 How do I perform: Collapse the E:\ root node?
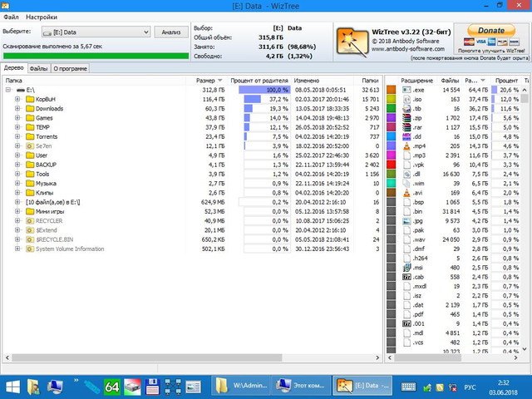[x=8, y=90]
